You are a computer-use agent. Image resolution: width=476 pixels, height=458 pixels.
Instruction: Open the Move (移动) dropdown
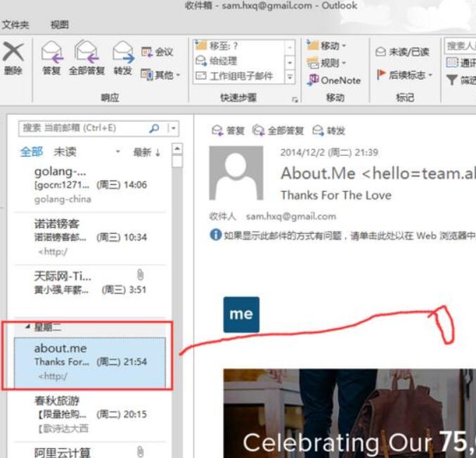click(x=327, y=46)
